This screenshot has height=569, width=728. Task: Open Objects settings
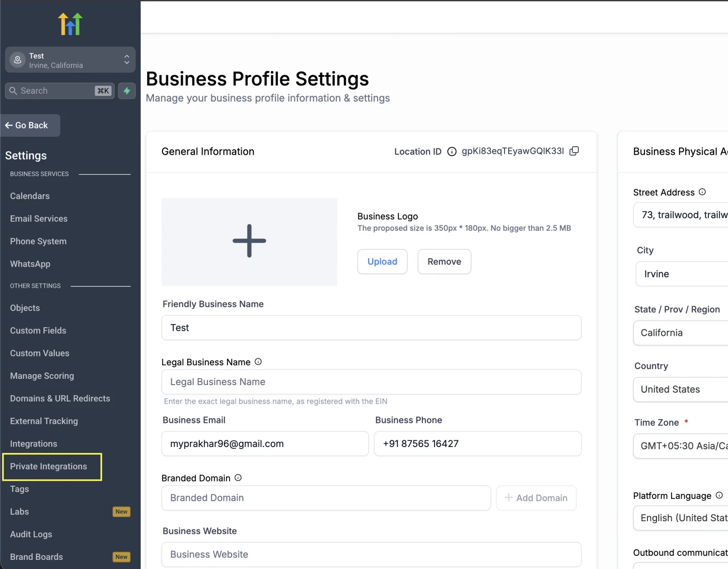tap(25, 308)
